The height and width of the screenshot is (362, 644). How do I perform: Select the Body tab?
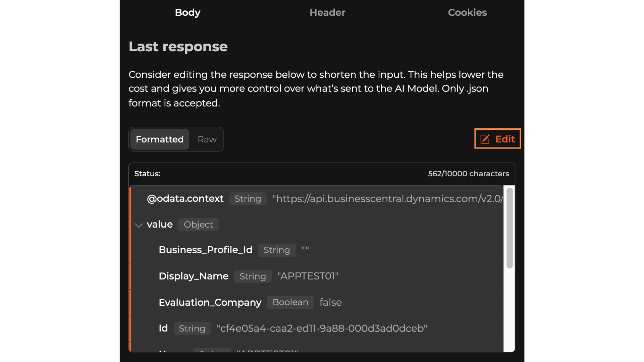[x=187, y=12]
